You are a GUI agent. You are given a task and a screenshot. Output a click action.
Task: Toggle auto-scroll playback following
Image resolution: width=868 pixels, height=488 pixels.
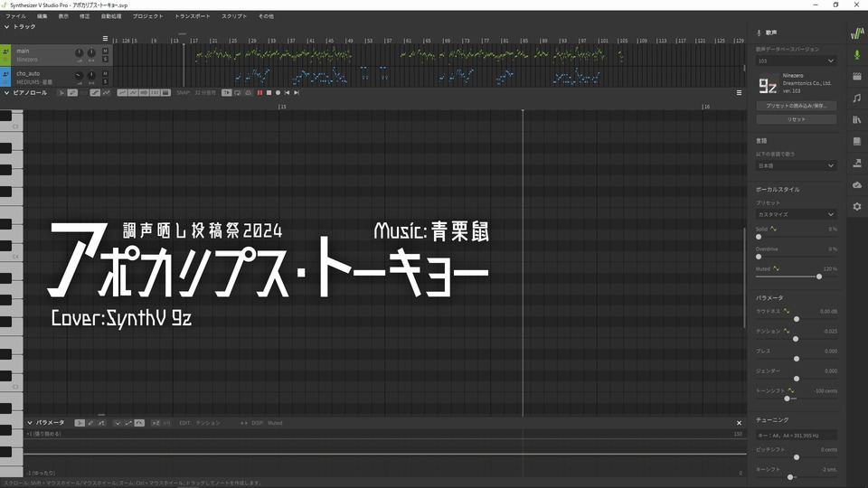[x=226, y=93]
